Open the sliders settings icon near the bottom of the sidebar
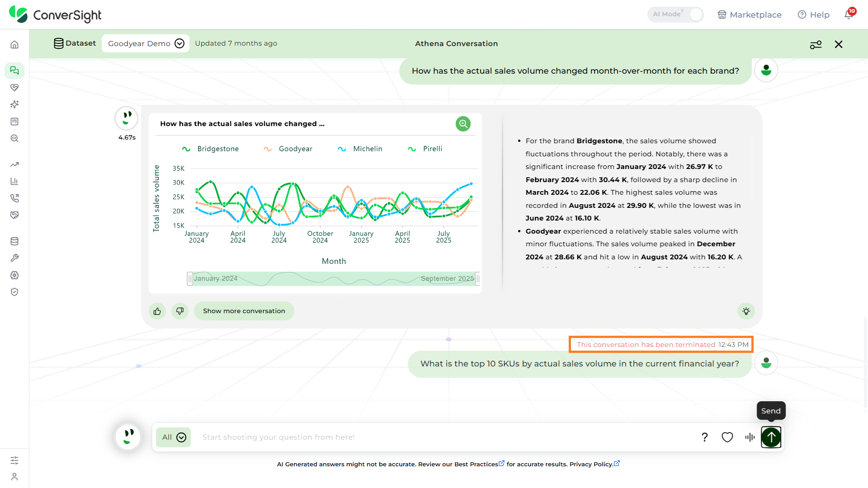 coord(14,460)
